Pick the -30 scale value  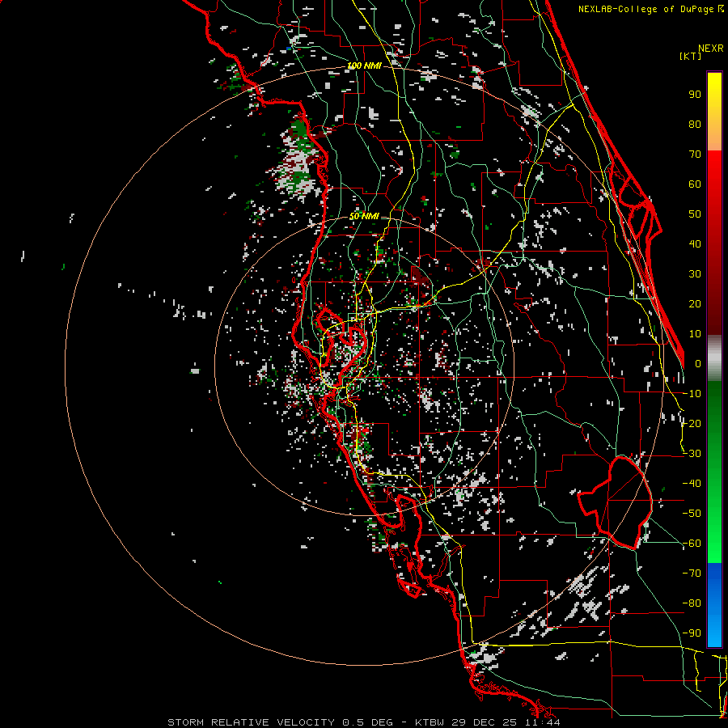click(692, 454)
